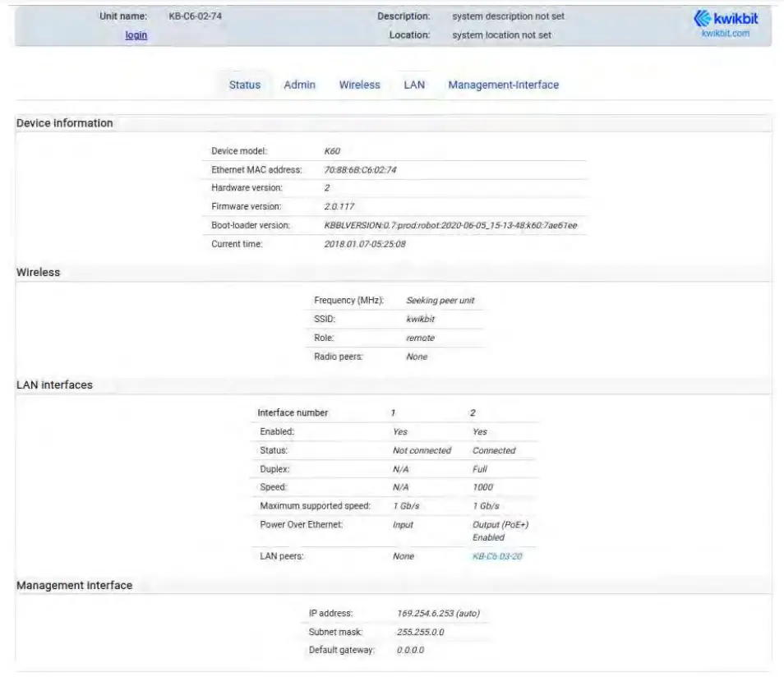Viewport: 784px width, 677px height.
Task: Click the Device information section header
Action: pyautogui.click(x=65, y=123)
